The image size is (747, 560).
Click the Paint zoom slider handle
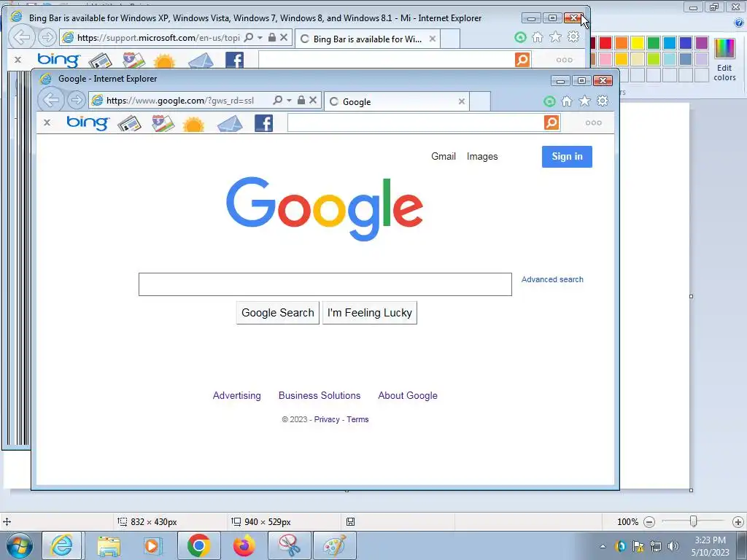(694, 521)
